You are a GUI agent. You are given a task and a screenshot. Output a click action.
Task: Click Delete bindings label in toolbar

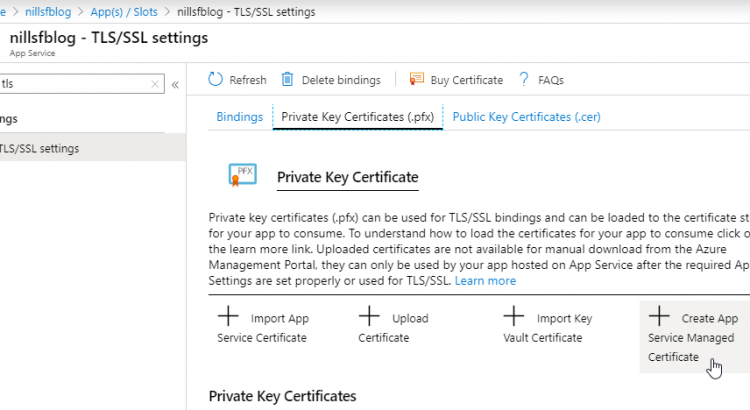[341, 80]
